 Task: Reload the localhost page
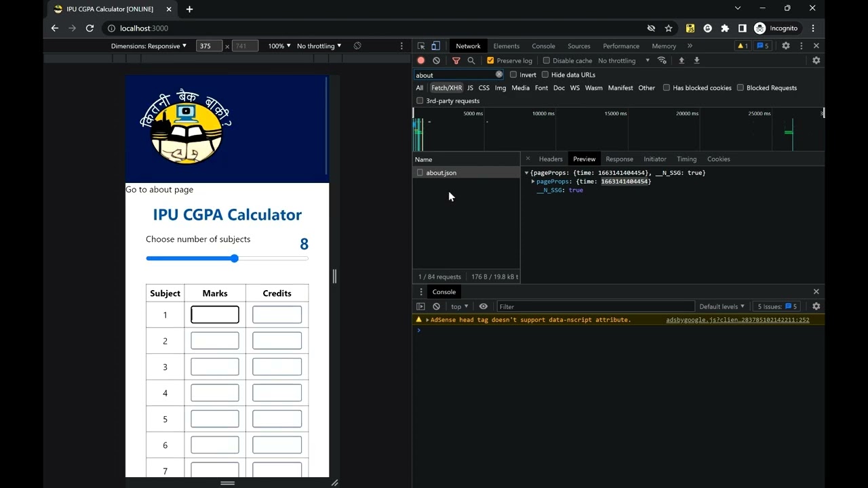tap(90, 28)
